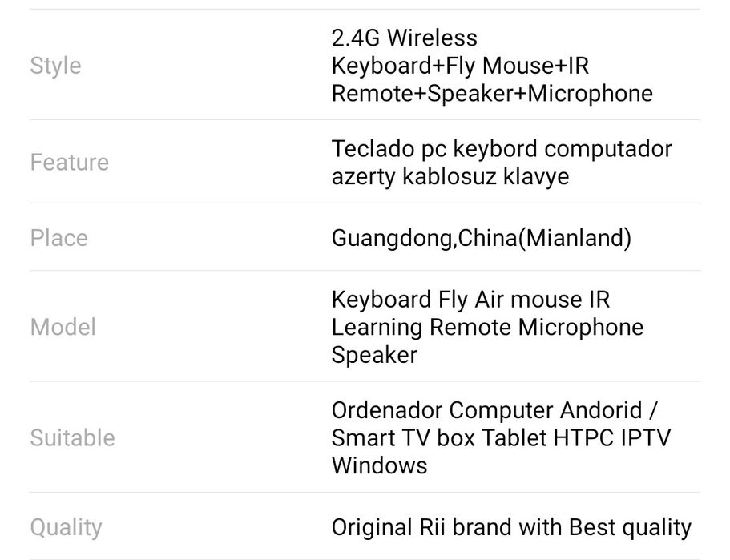Click the word Speaker in Model row

pyautogui.click(x=374, y=355)
